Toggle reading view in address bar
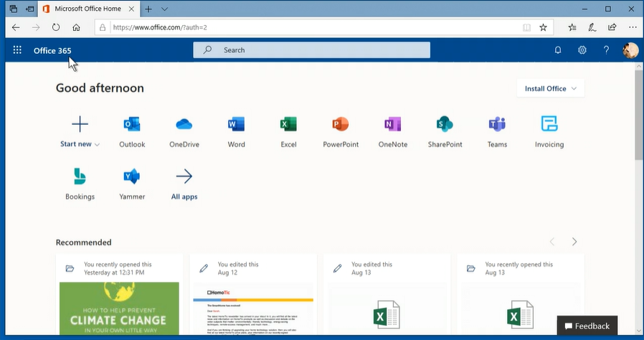The height and width of the screenshot is (340, 644). click(526, 27)
